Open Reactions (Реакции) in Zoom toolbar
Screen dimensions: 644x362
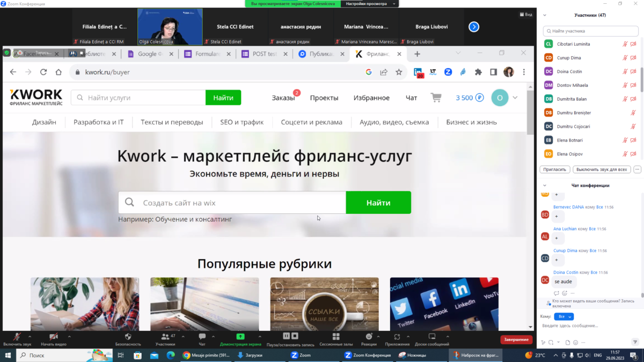pyautogui.click(x=369, y=339)
